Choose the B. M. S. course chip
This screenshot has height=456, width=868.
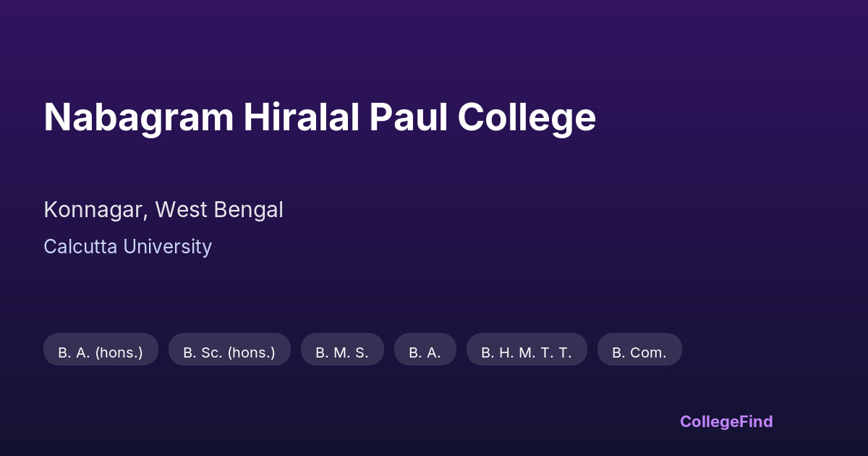pyautogui.click(x=342, y=350)
